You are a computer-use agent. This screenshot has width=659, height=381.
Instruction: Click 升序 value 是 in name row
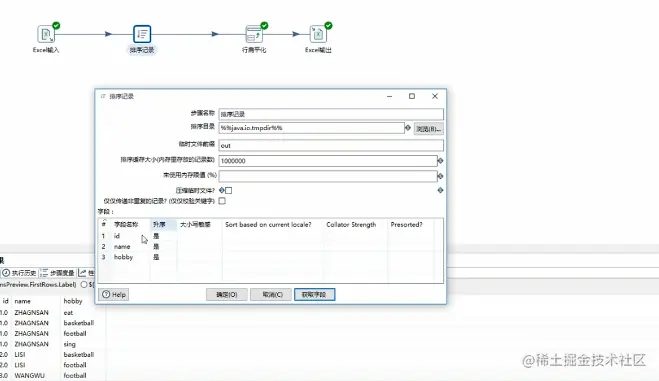156,247
